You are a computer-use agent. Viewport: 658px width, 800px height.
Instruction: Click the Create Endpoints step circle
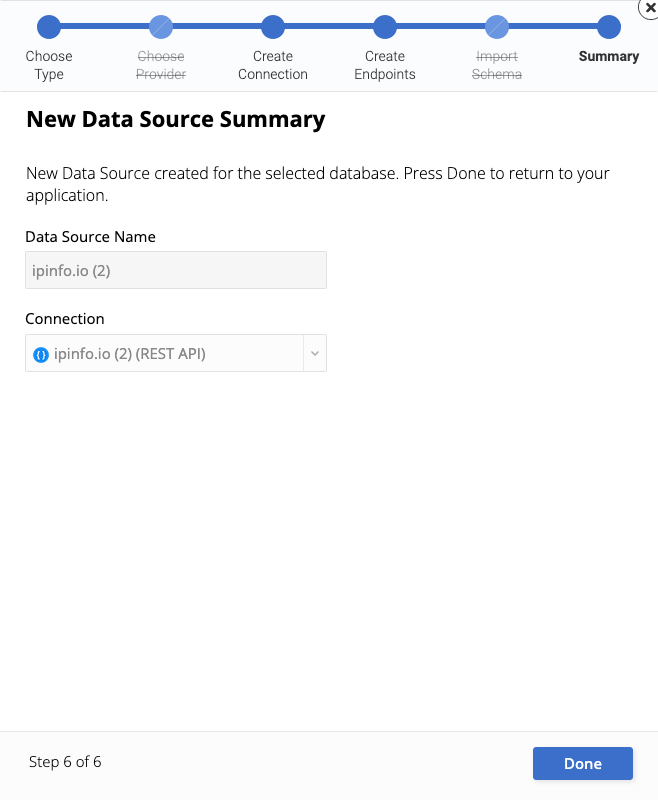click(x=385, y=27)
